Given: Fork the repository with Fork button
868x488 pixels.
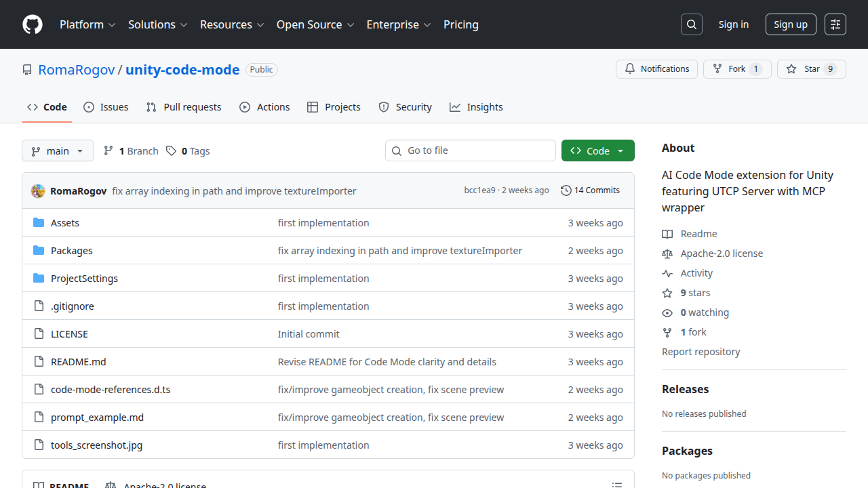Looking at the screenshot, I should 737,69.
